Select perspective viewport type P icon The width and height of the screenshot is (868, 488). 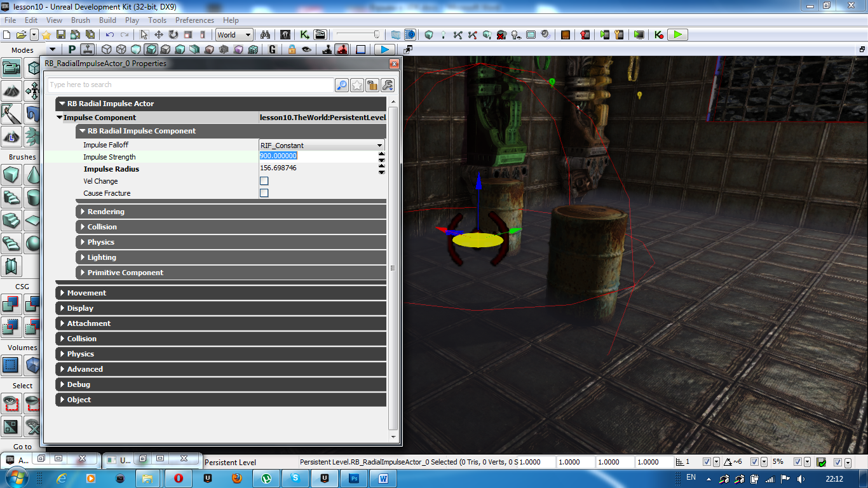pos(72,49)
